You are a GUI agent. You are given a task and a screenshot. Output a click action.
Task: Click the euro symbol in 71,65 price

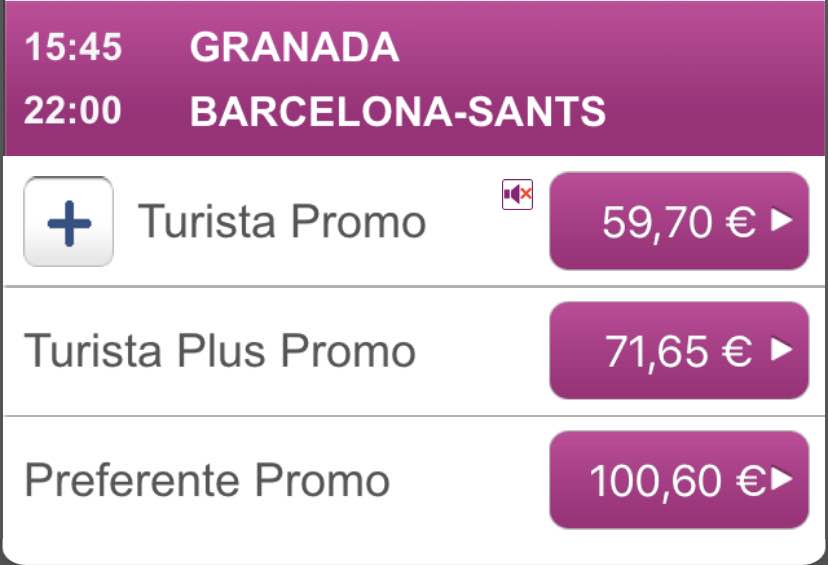coord(737,351)
